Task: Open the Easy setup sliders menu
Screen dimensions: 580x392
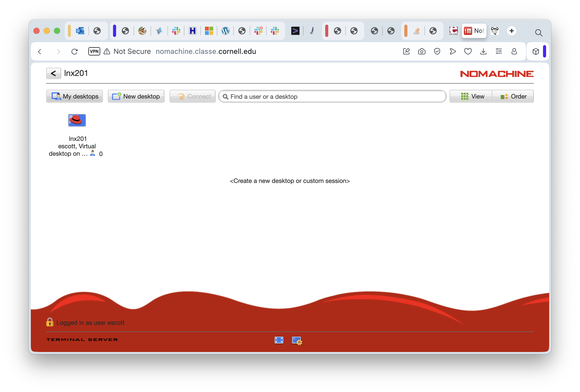Action: tap(499, 52)
